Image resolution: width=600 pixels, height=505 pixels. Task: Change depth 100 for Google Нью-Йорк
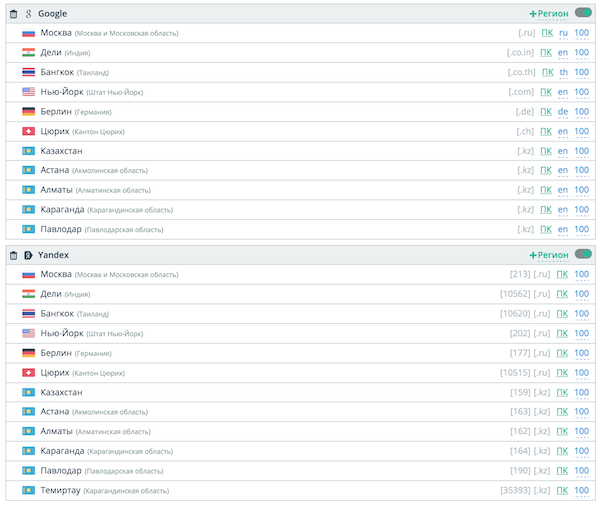[582, 92]
